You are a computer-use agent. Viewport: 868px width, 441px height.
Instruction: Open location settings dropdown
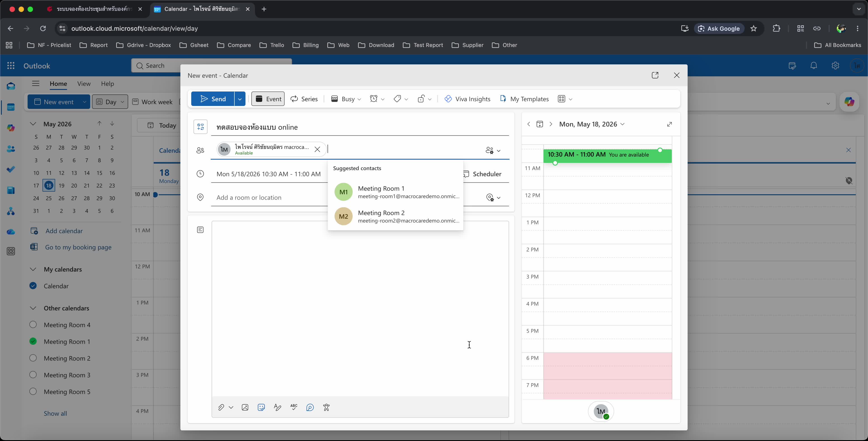pos(493,198)
